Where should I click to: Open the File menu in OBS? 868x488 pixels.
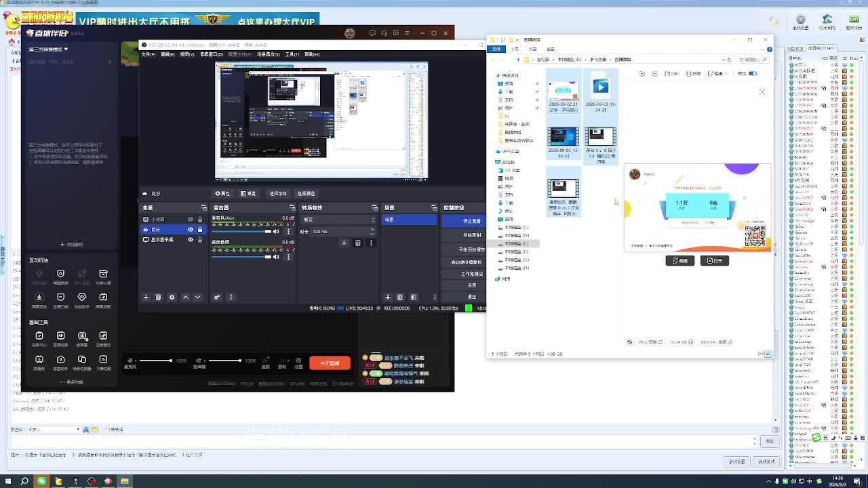[148, 54]
